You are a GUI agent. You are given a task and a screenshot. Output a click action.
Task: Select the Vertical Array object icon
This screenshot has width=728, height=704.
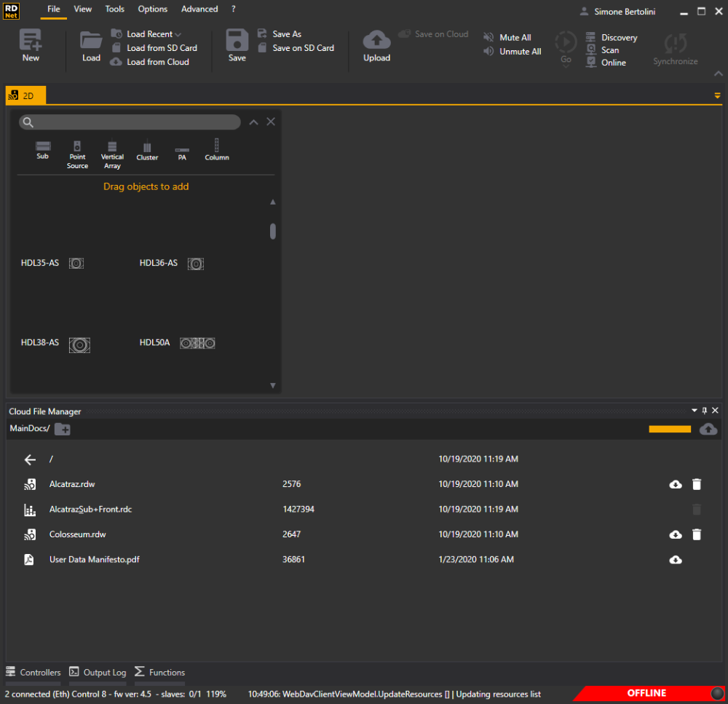(x=112, y=146)
